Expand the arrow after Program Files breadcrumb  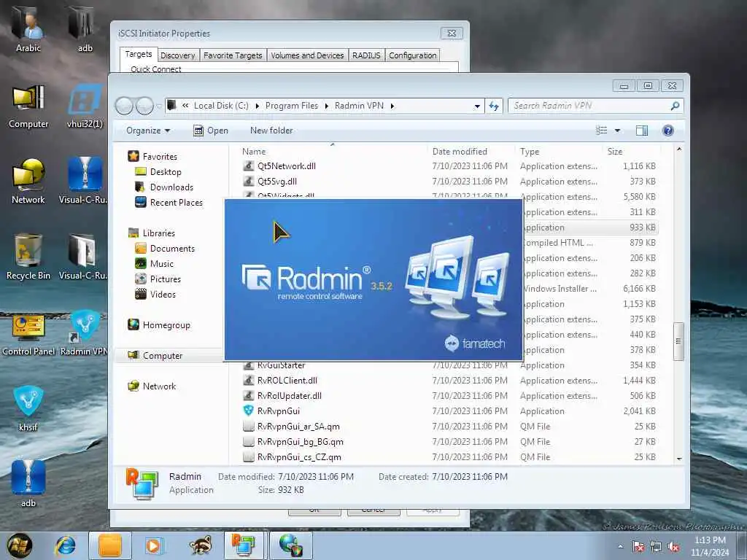(x=326, y=106)
